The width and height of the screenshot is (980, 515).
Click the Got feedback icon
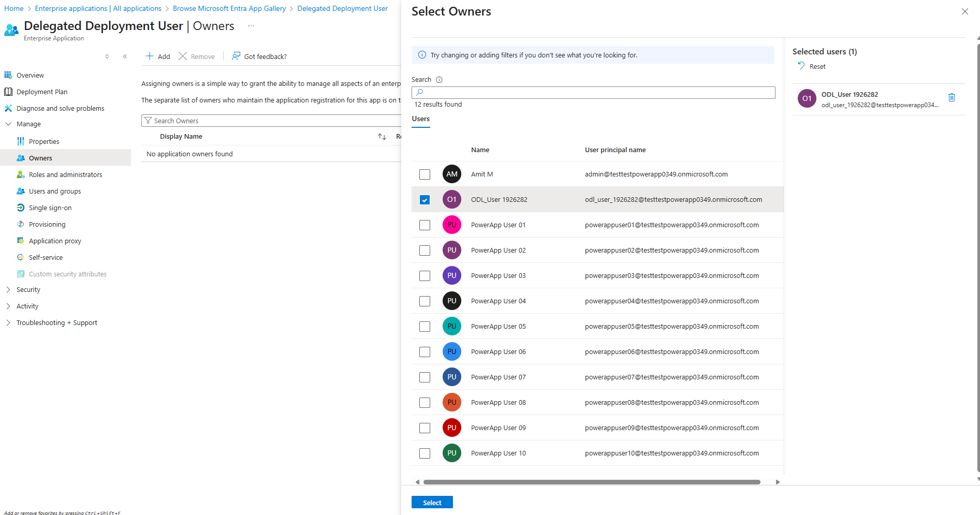[236, 56]
